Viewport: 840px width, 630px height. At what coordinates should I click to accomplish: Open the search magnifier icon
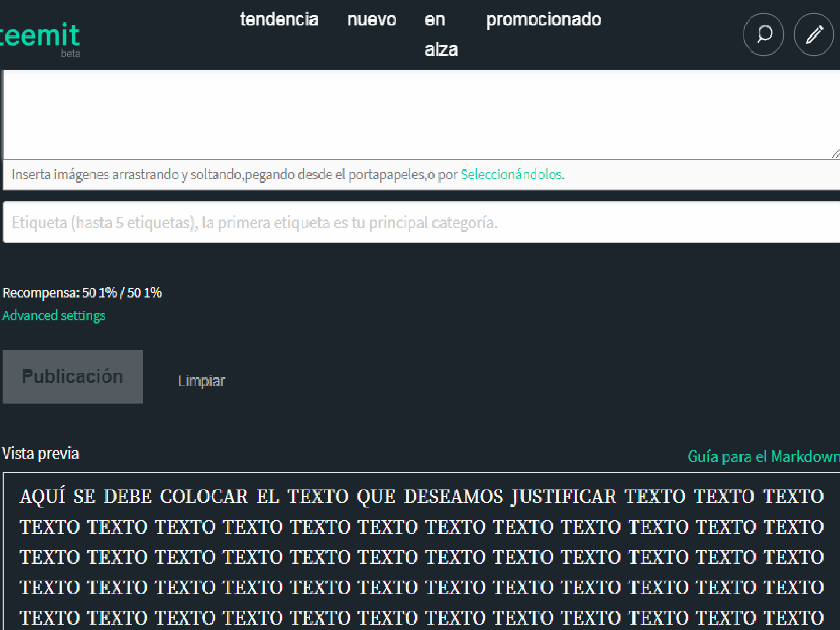click(x=763, y=34)
